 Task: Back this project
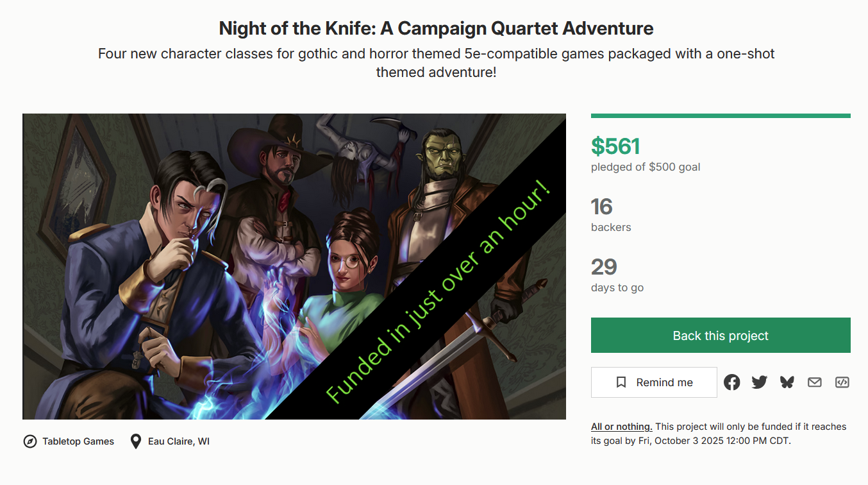coord(721,336)
